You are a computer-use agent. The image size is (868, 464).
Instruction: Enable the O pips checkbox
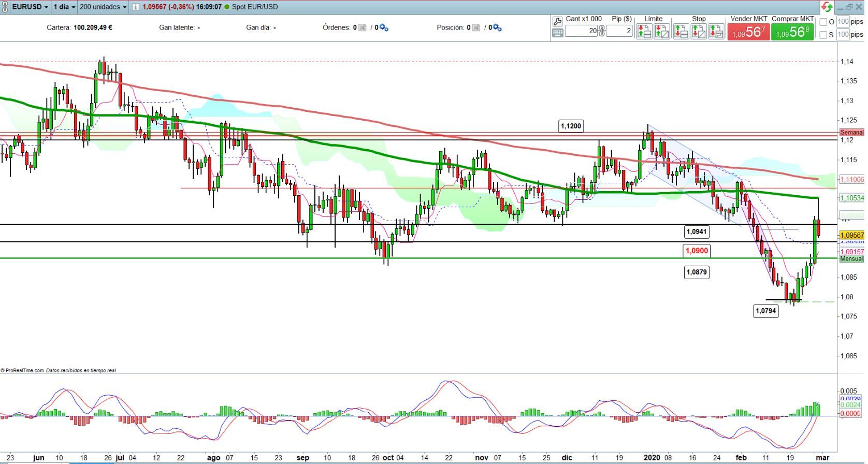(823, 22)
